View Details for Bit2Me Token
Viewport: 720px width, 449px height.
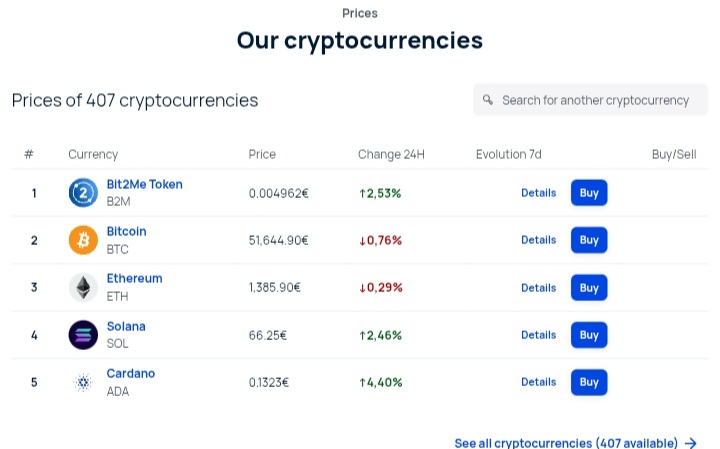coord(539,193)
